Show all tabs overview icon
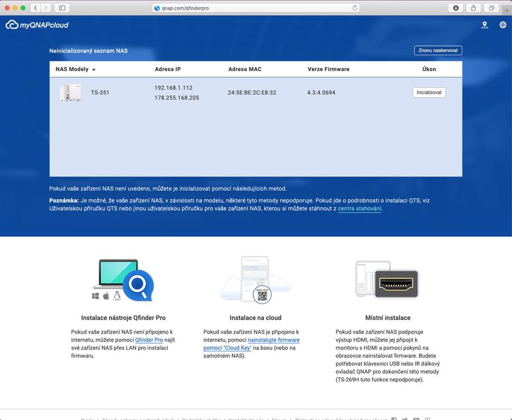The width and height of the screenshot is (512, 420). [x=491, y=8]
